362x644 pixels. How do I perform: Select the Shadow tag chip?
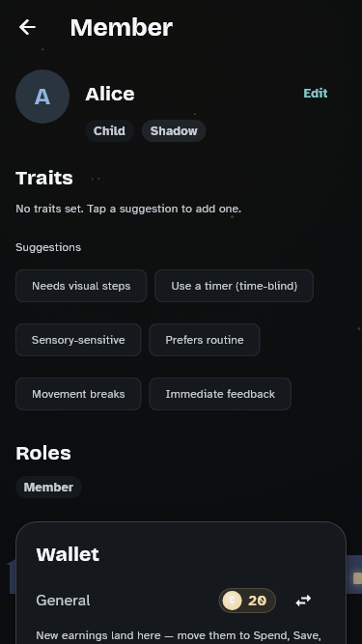(x=174, y=131)
